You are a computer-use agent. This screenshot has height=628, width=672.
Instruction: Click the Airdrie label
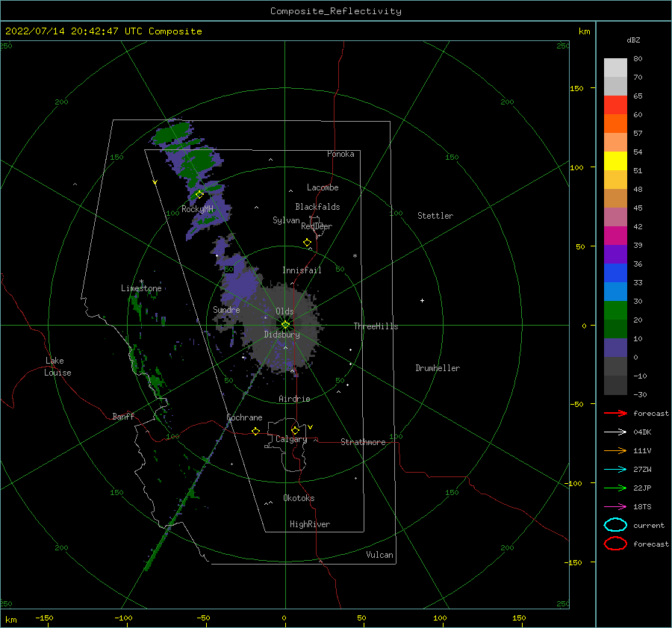[x=294, y=399]
